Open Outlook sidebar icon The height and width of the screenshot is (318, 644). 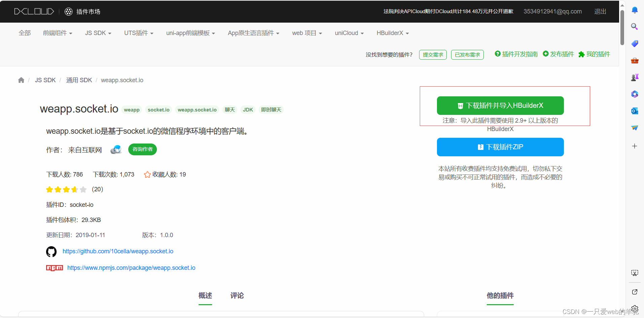point(635,111)
